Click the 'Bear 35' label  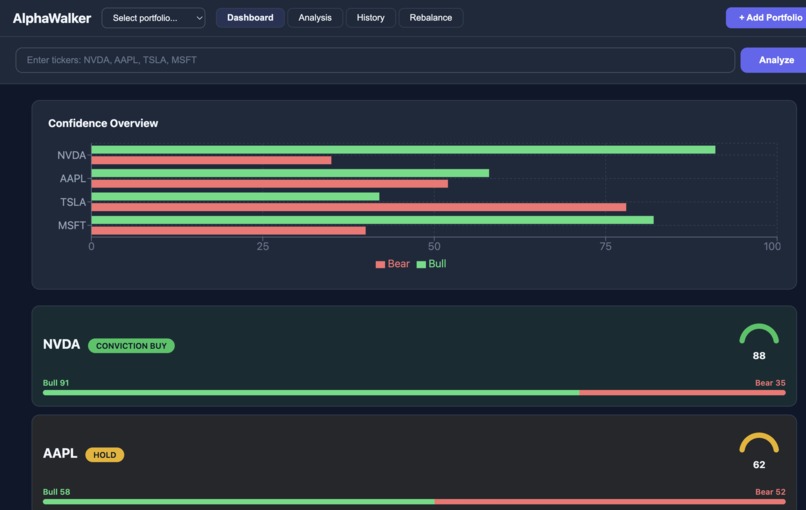pyautogui.click(x=770, y=383)
